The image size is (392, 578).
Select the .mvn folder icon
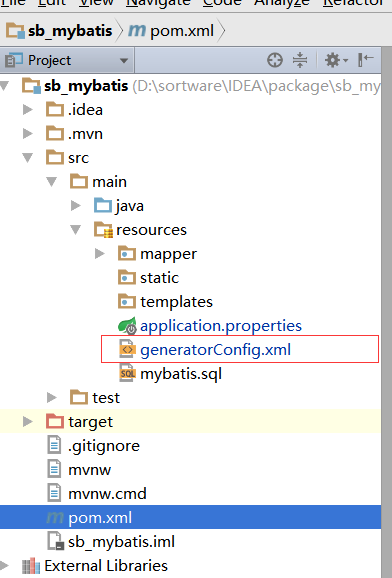click(55, 133)
